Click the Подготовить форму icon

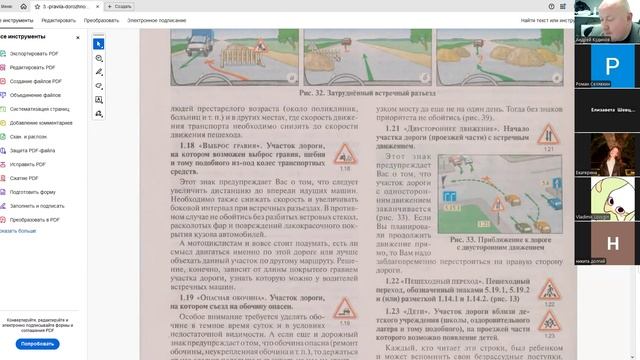click(2, 192)
